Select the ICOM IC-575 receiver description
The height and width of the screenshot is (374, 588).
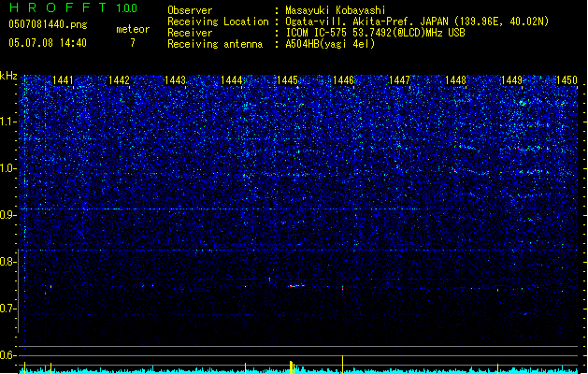click(375, 33)
